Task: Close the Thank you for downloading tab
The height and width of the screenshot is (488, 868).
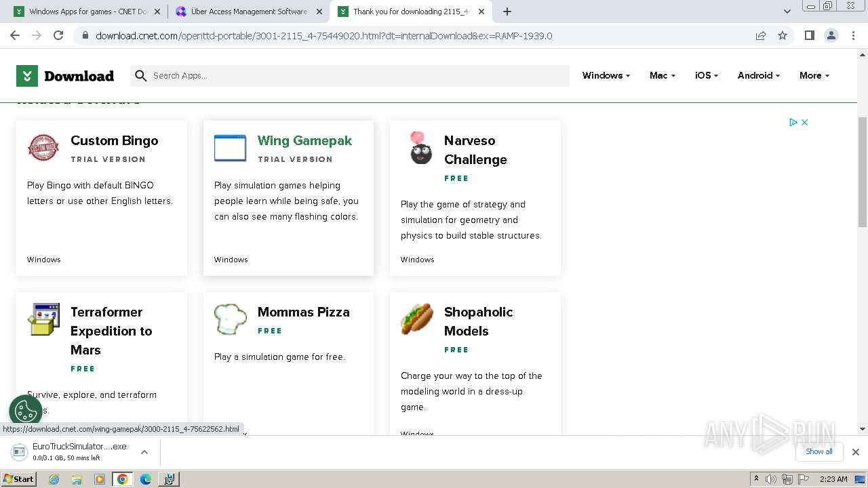Action: point(481,12)
